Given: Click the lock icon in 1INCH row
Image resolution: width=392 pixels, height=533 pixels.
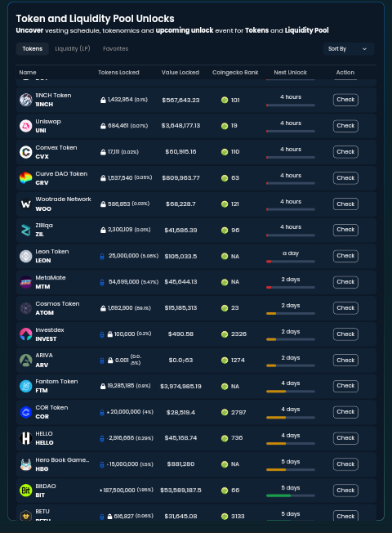Looking at the screenshot, I should pos(103,100).
